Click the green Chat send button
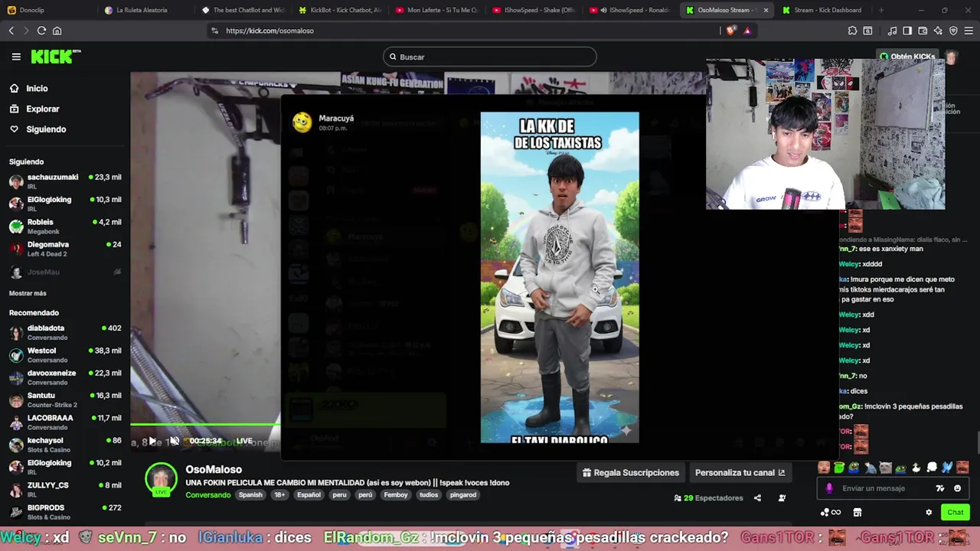The width and height of the screenshot is (980, 551). [955, 513]
